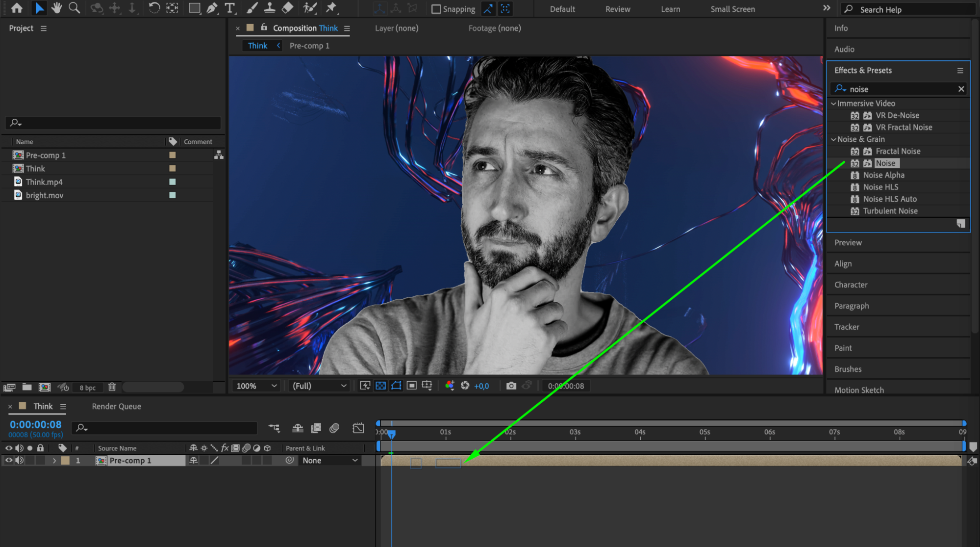Select Turbulent Noise effect
Image resolution: width=980 pixels, height=547 pixels.
pos(890,211)
